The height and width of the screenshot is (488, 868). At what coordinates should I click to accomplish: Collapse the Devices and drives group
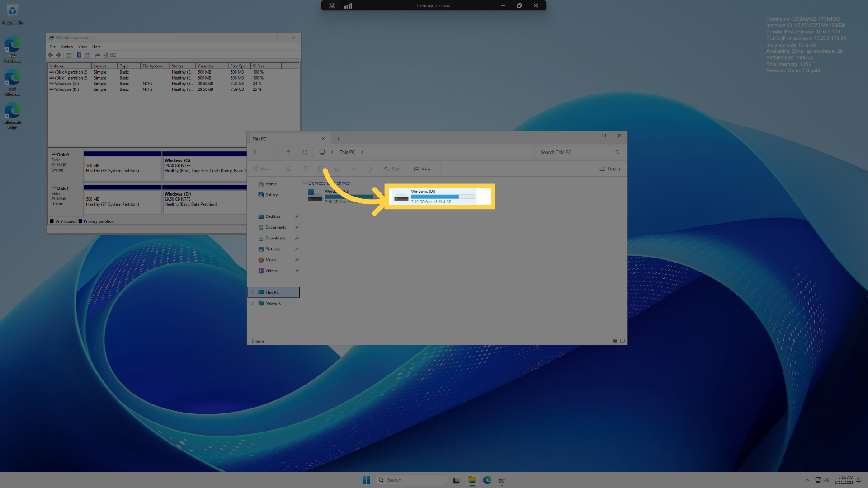[x=305, y=183]
